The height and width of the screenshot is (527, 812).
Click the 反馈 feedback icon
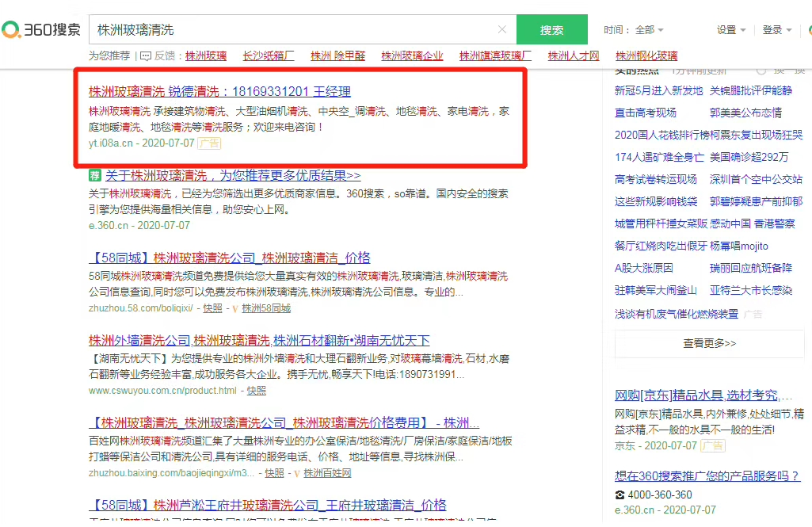coord(146,56)
